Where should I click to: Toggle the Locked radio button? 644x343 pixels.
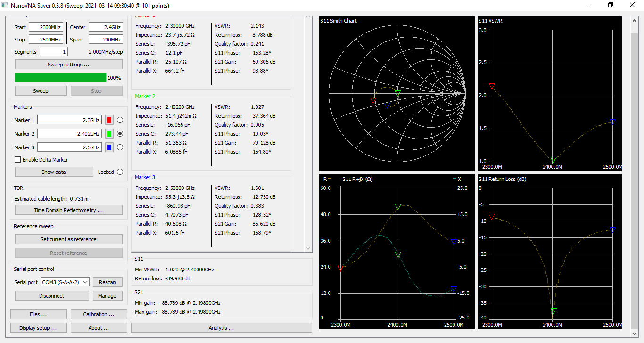[120, 172]
